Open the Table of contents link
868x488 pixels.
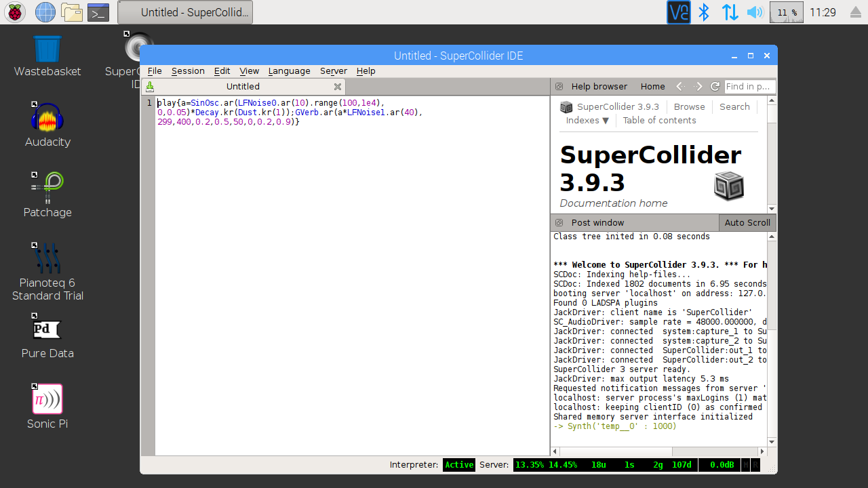[x=659, y=121]
